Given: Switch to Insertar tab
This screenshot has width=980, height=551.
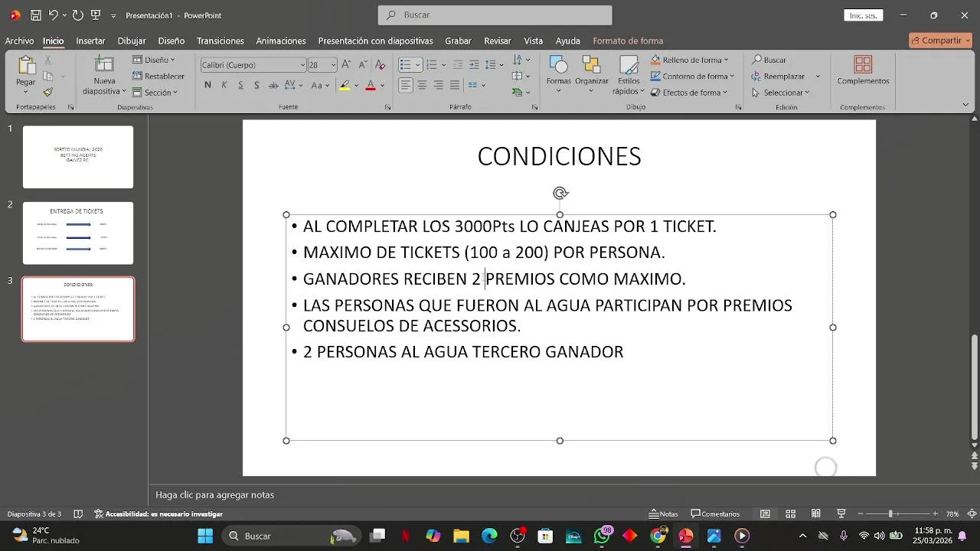Looking at the screenshot, I should tap(90, 41).
